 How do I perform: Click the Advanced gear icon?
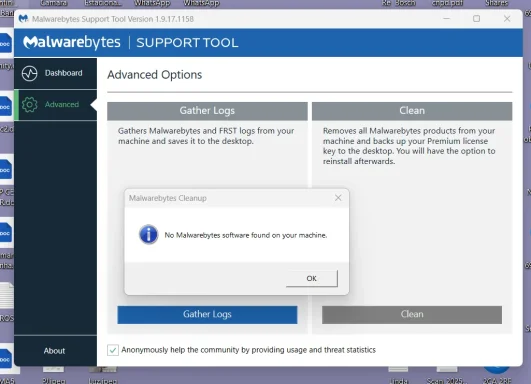[x=29, y=105]
